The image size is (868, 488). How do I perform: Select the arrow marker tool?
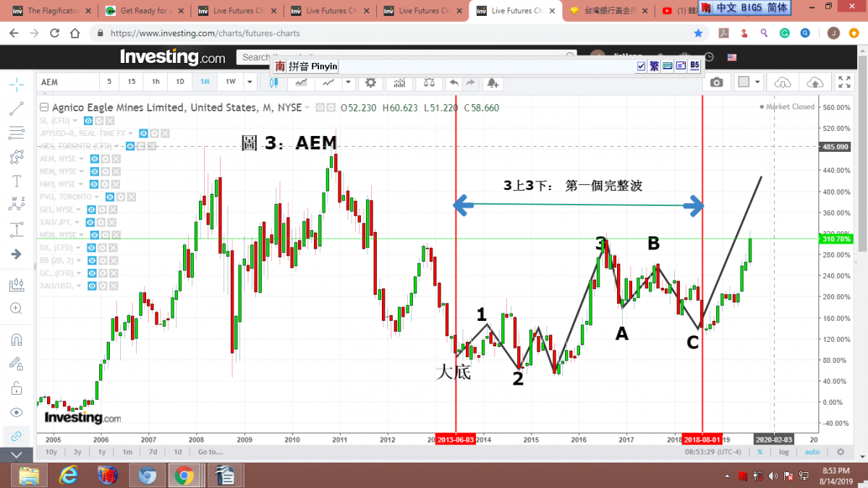tap(16, 254)
